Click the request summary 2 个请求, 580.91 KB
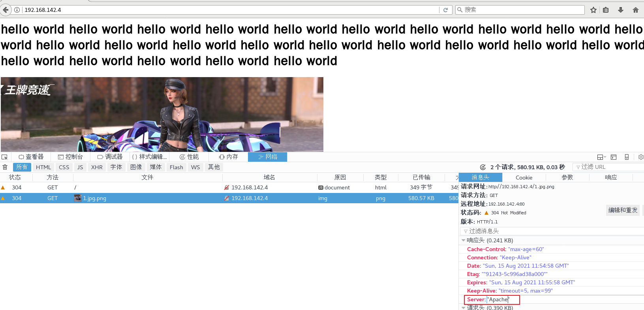Viewport: 644px width, 310px height. pos(528,167)
